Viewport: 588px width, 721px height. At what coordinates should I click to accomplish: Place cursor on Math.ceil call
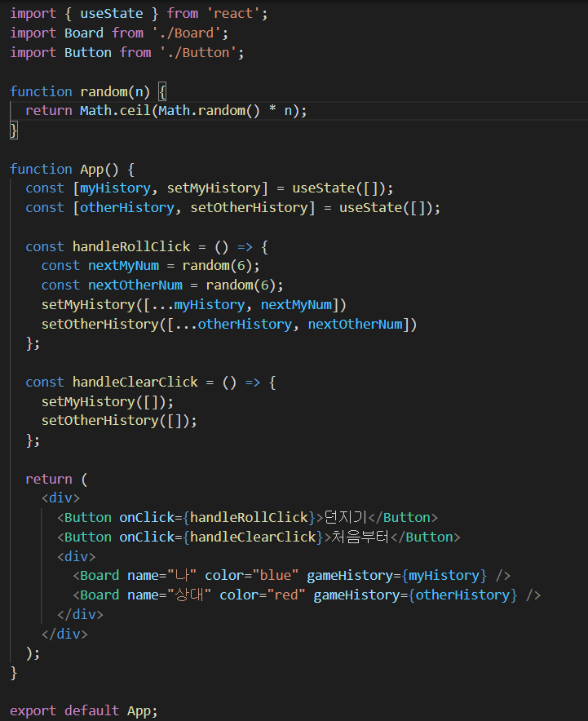(x=115, y=111)
